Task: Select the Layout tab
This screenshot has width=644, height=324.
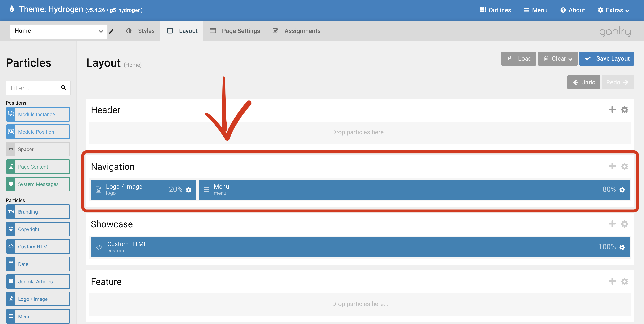Action: point(182,31)
